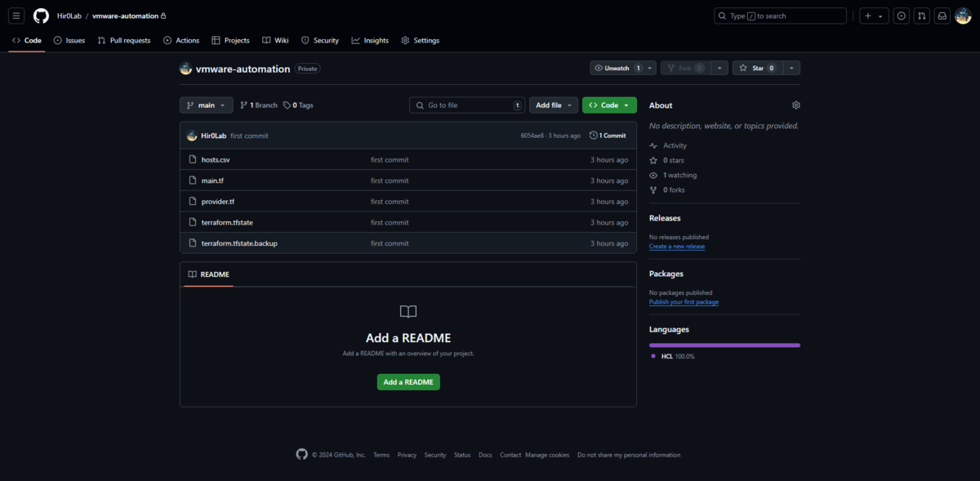Open the Docs link in the footer
980x481 pixels.
[x=485, y=455]
